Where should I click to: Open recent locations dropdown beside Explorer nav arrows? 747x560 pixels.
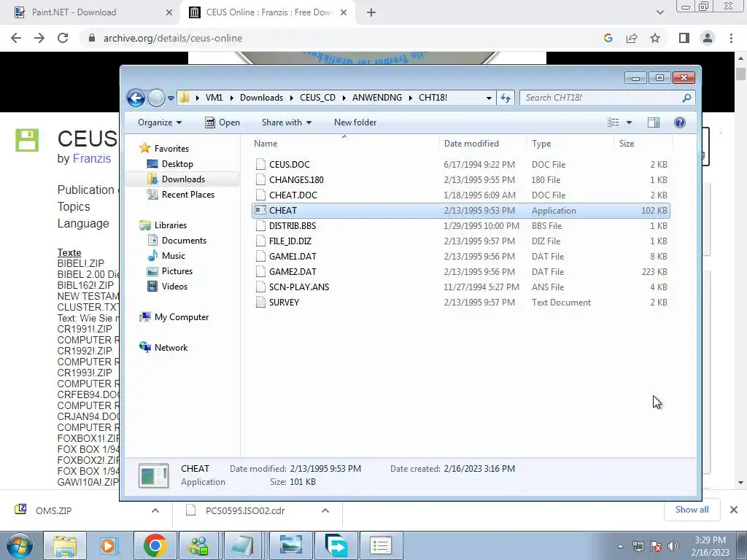click(x=171, y=98)
